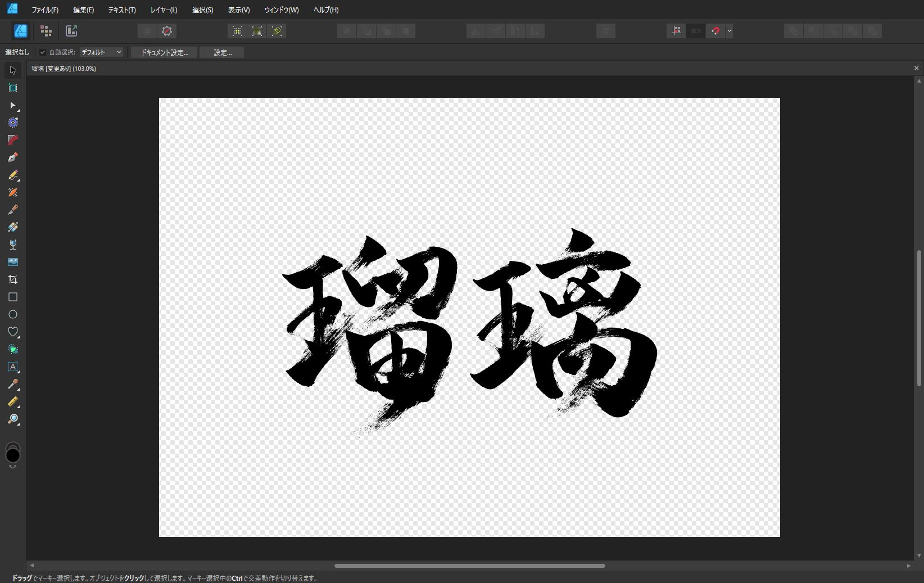Open the ファイル(F) menu
The image size is (924, 583).
point(45,10)
